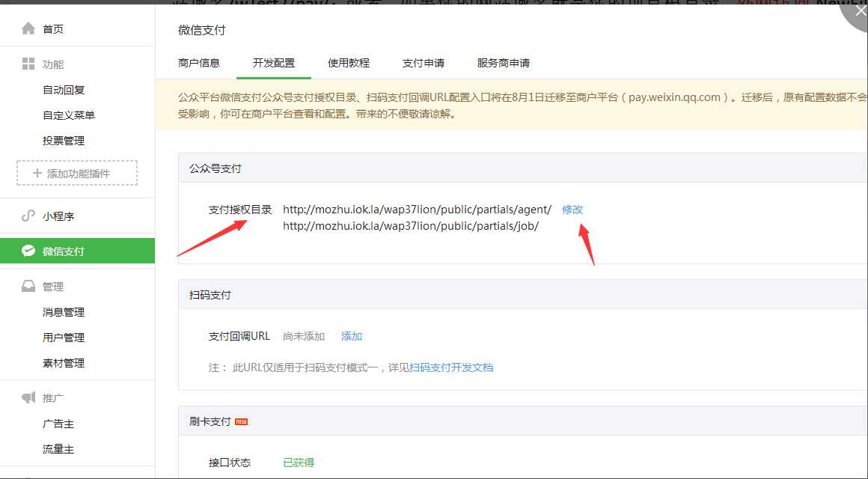
Task: Click the 小程序 link icon
Action: pos(28,216)
